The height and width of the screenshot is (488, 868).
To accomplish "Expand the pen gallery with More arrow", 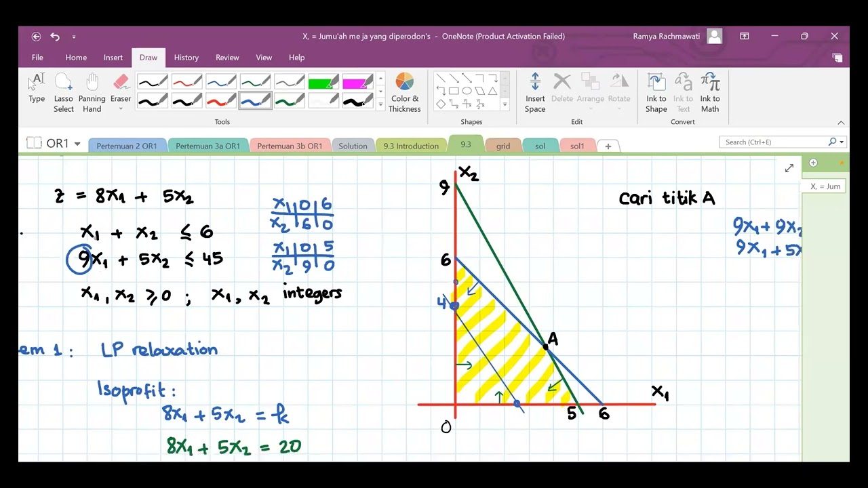I will click(x=380, y=105).
